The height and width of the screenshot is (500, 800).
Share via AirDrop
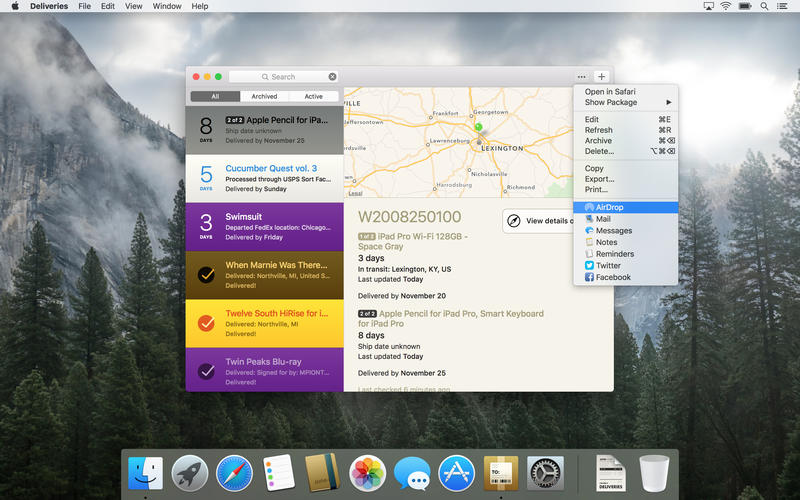(626, 207)
